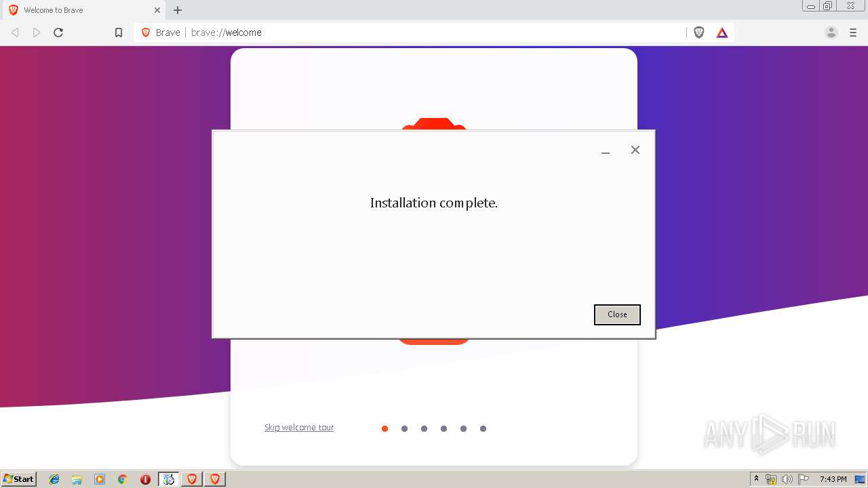The width and height of the screenshot is (868, 488).
Task: Bookmark this page with the bookmark icon
Action: pos(119,33)
